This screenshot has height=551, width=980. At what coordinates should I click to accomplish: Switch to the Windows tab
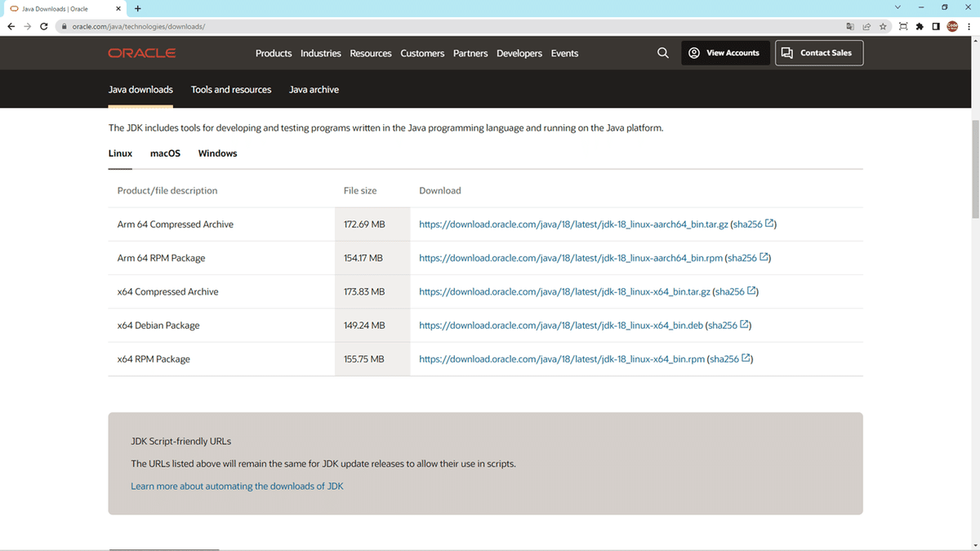[x=217, y=153]
